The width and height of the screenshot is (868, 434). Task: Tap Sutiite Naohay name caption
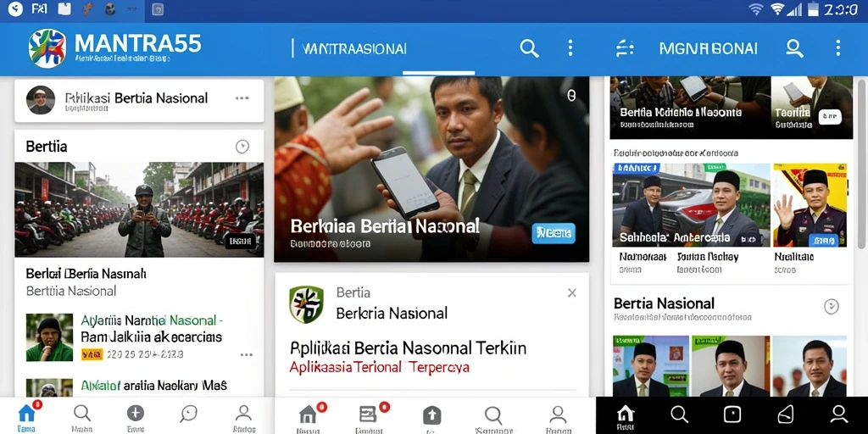click(x=708, y=257)
